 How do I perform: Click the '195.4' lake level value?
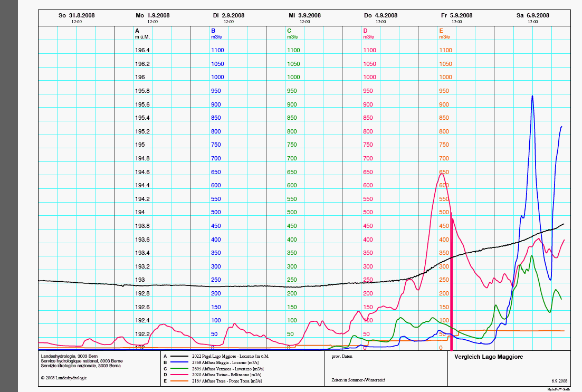(x=142, y=118)
